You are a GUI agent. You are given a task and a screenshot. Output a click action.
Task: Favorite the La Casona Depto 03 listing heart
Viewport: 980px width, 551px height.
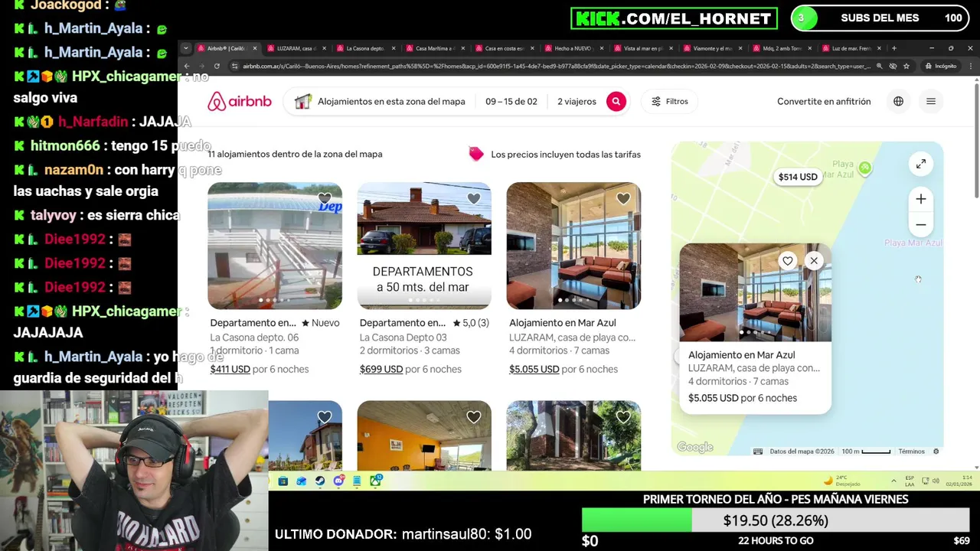tap(474, 199)
